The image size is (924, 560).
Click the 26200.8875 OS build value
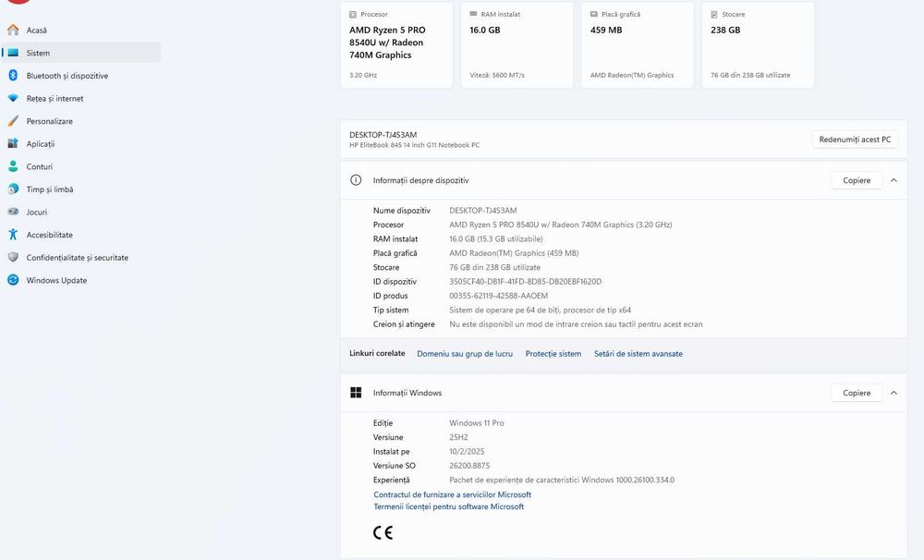pyautogui.click(x=469, y=466)
